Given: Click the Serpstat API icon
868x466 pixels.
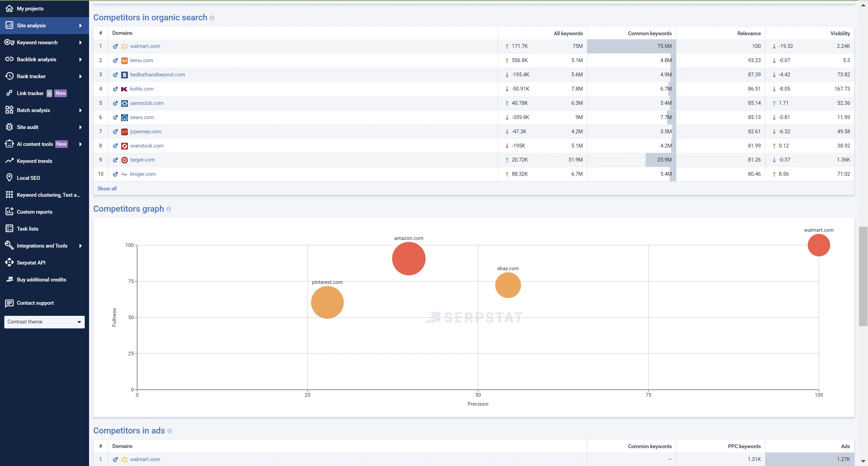Looking at the screenshot, I should (x=9, y=262).
